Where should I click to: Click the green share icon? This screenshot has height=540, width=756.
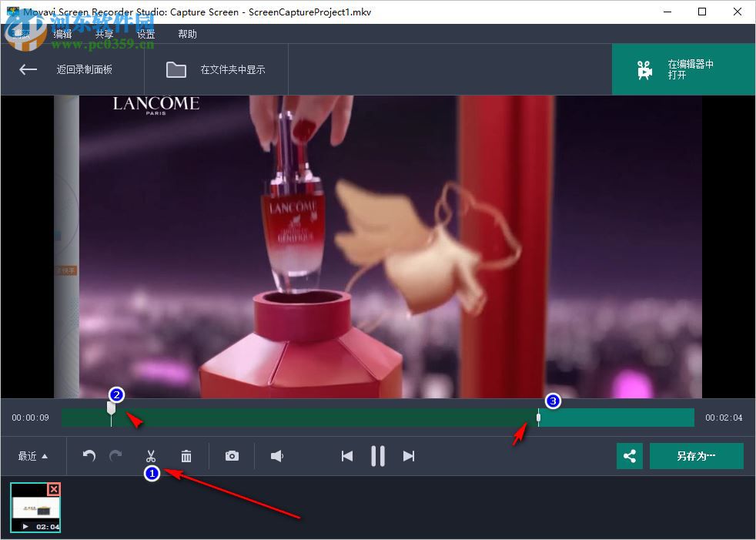629,455
